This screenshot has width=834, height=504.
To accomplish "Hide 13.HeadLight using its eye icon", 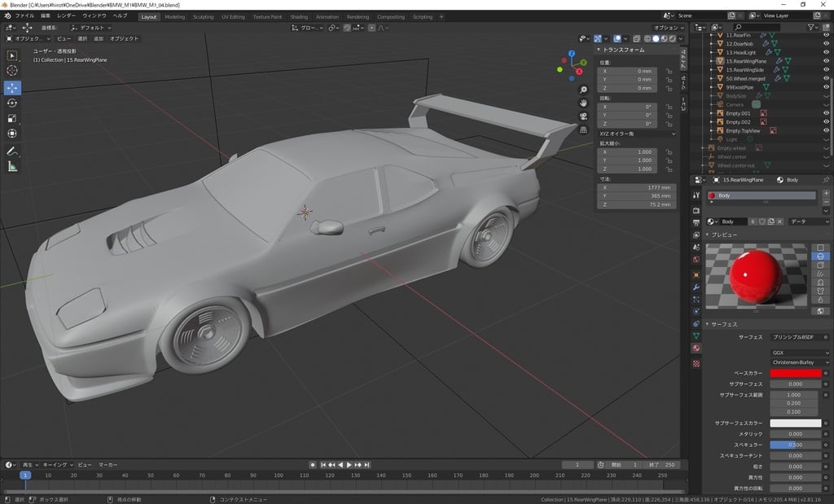I will [827, 52].
